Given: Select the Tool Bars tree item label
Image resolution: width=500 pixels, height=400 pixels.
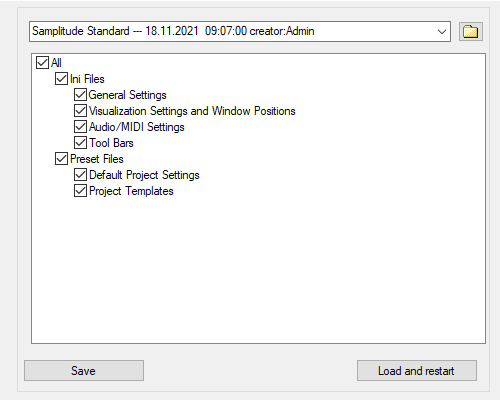Looking at the screenshot, I should point(111,143).
